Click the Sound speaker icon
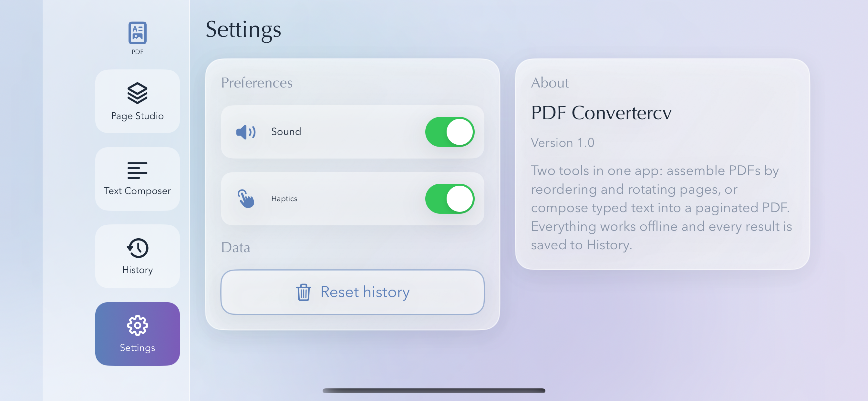Screen dimensions: 868x401 point(246,132)
